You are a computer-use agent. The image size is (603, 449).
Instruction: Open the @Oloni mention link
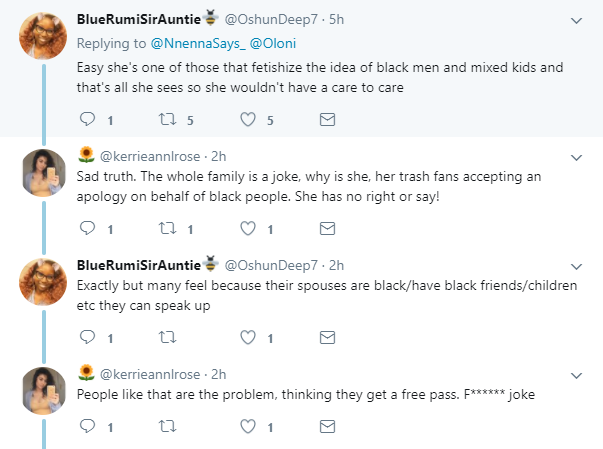[273, 43]
